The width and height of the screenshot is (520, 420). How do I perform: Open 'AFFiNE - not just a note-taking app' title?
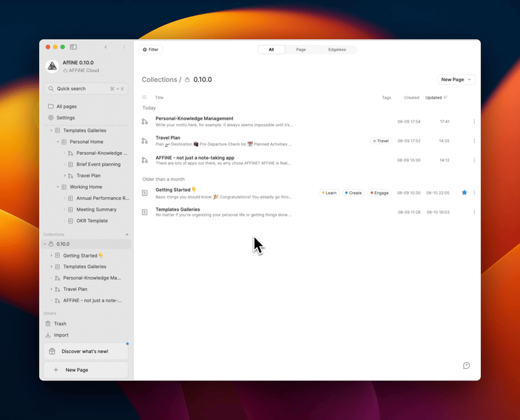pos(195,157)
